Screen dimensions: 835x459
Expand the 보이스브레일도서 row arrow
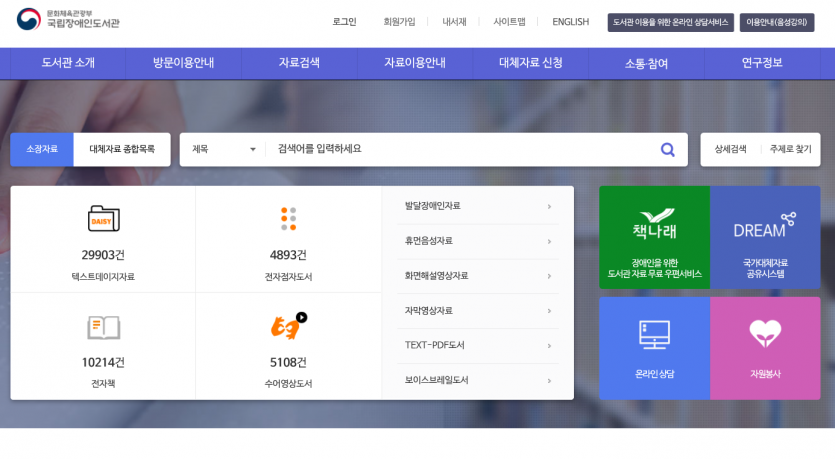tap(549, 381)
